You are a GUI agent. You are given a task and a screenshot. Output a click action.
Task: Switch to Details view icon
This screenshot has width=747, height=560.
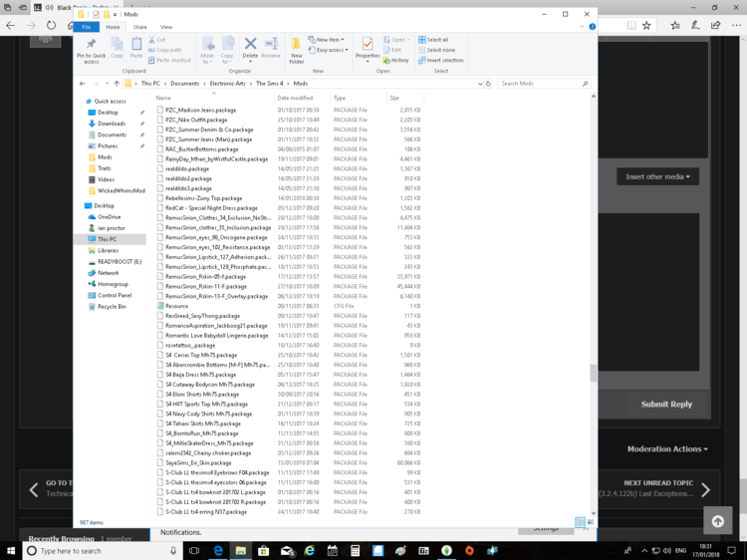coord(581,522)
